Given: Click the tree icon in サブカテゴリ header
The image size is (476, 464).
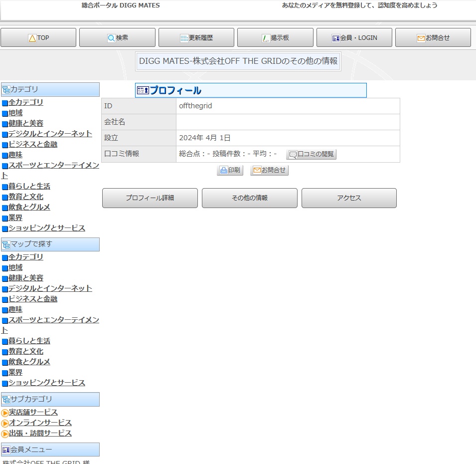Looking at the screenshot, I should [6, 400].
